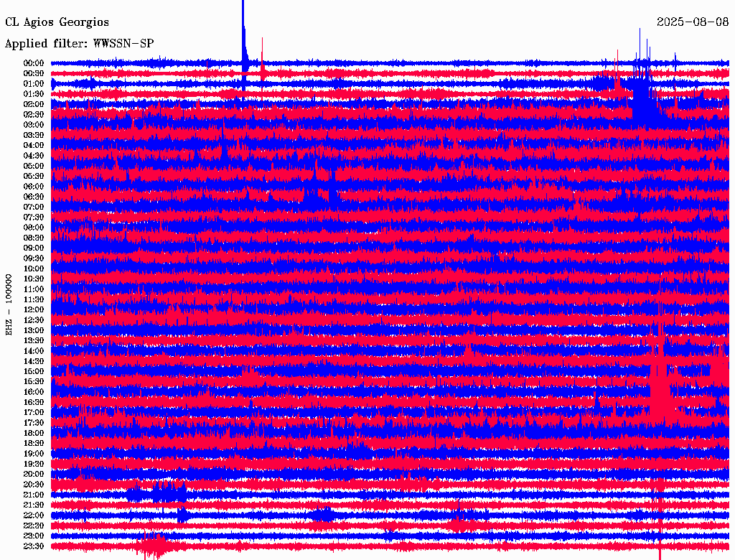Screen dimensions: 735x560
Task: Select the 19:00 time label
Action: [x=34, y=454]
